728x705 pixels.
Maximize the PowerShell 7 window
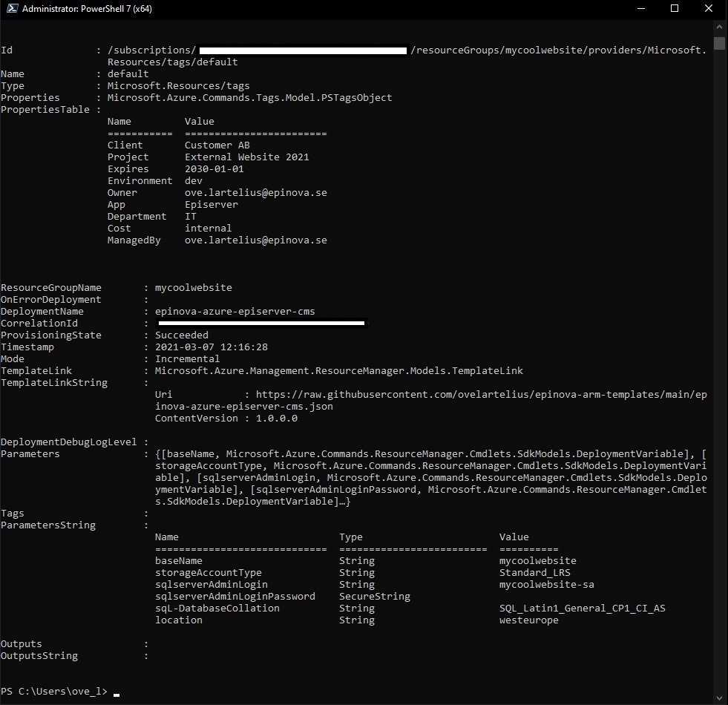(675, 9)
